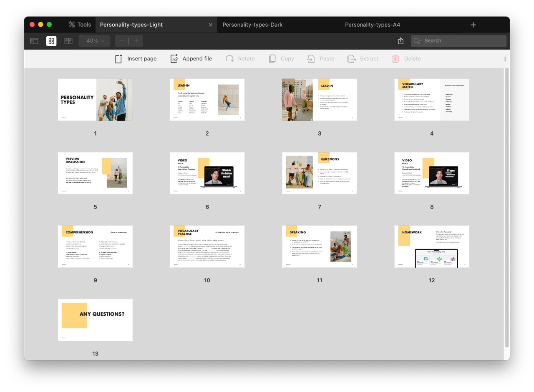Click the share icon

click(400, 41)
